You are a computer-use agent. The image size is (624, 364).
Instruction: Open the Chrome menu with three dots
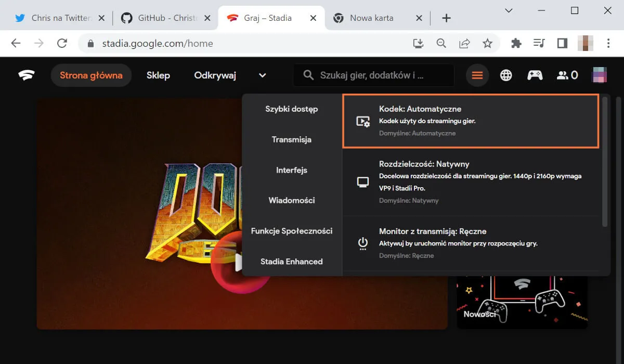tap(608, 44)
